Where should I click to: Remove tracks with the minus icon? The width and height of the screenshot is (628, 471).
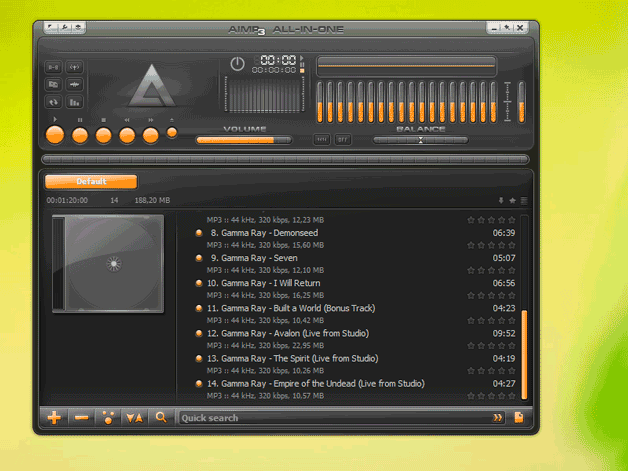81,417
